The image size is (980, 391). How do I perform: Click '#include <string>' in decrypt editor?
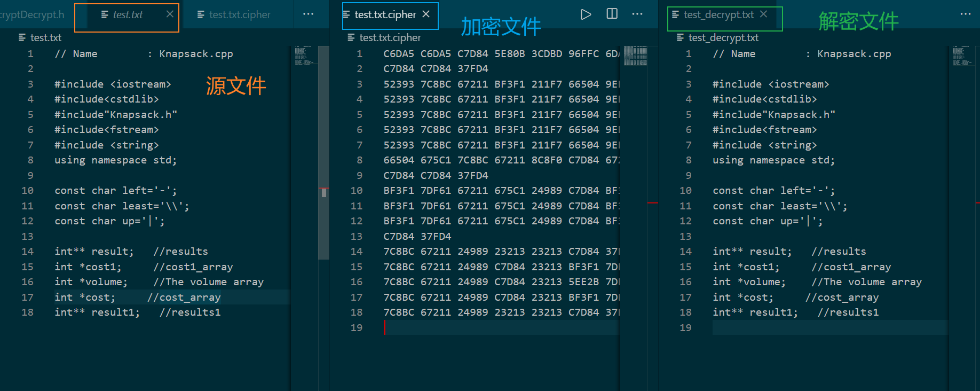(x=764, y=145)
